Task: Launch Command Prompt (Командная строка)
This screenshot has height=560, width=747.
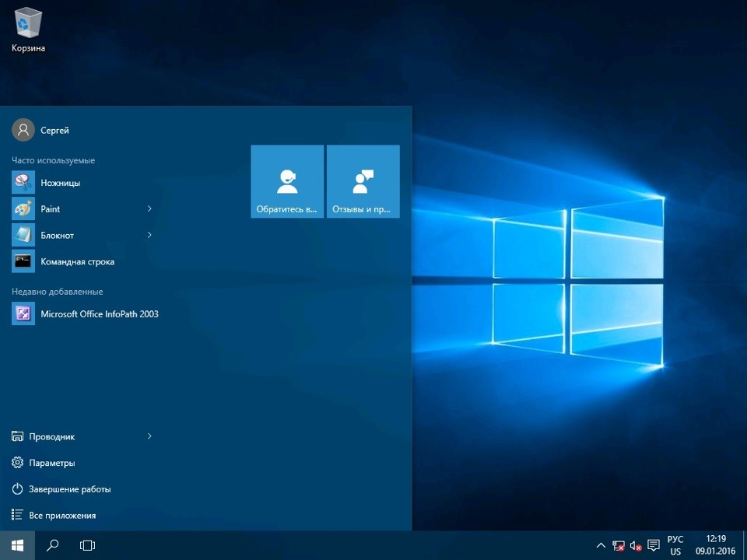Action: point(77,262)
